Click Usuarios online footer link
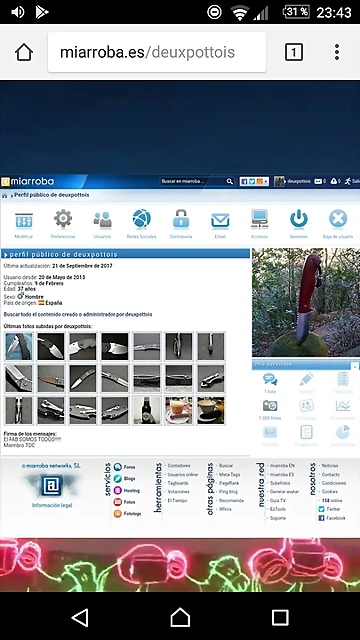Image resolution: width=360 pixels, height=640 pixels. 182,475
